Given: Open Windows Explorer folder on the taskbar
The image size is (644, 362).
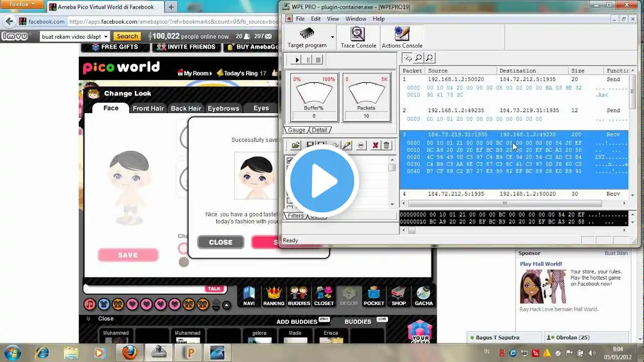Looking at the screenshot, I should click(71, 352).
